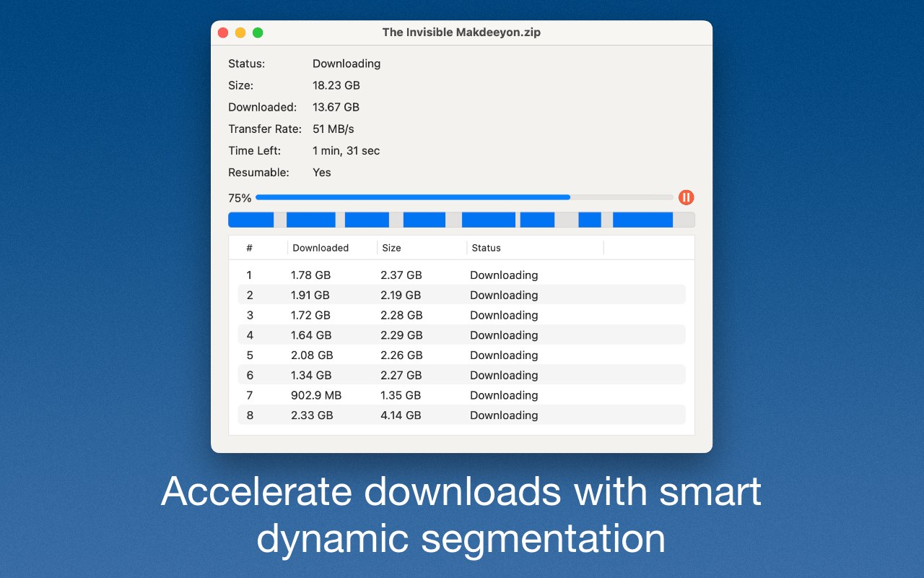Click the transfer rate value 51 MB/s
The image size is (924, 578).
click(334, 129)
